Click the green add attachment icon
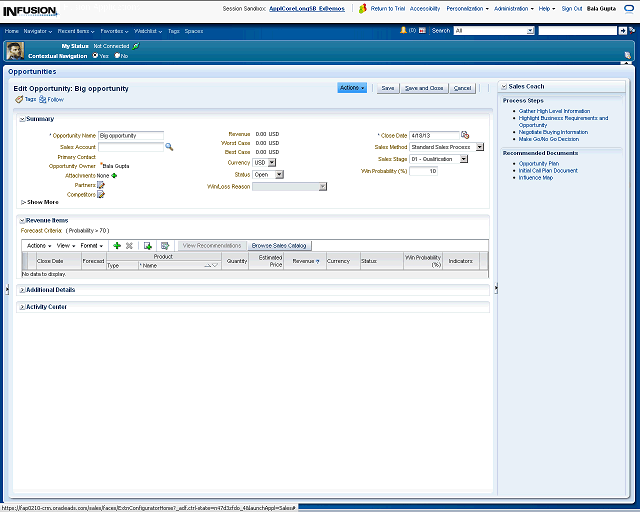 [114, 175]
